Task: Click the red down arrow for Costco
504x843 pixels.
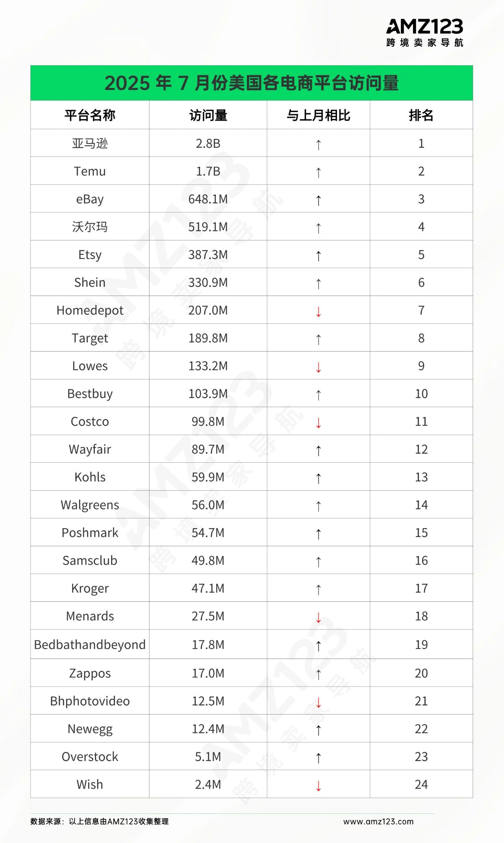Action: click(319, 422)
